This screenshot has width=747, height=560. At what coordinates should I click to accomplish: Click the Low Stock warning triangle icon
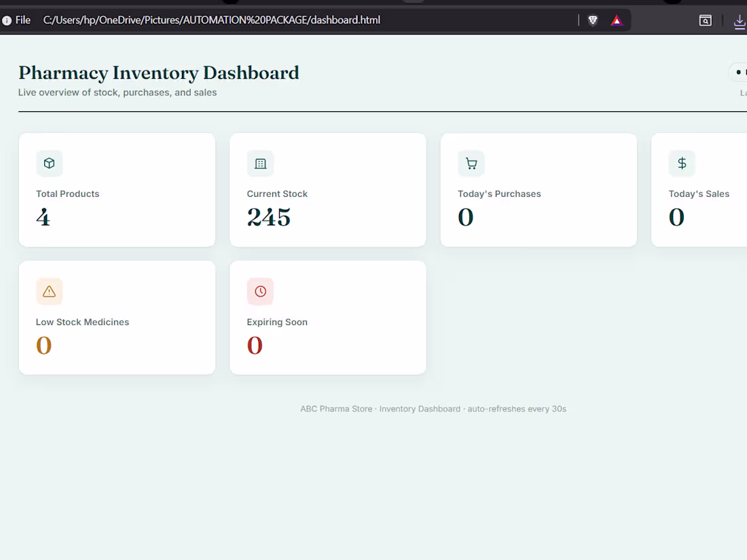point(49,291)
